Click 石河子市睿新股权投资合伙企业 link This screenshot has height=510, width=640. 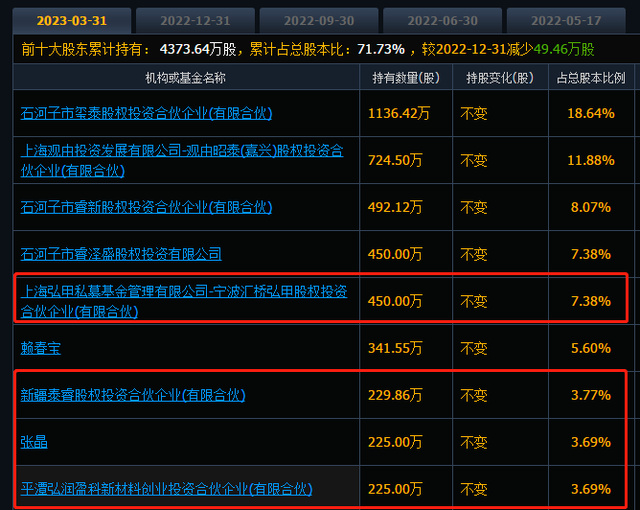pos(146,207)
